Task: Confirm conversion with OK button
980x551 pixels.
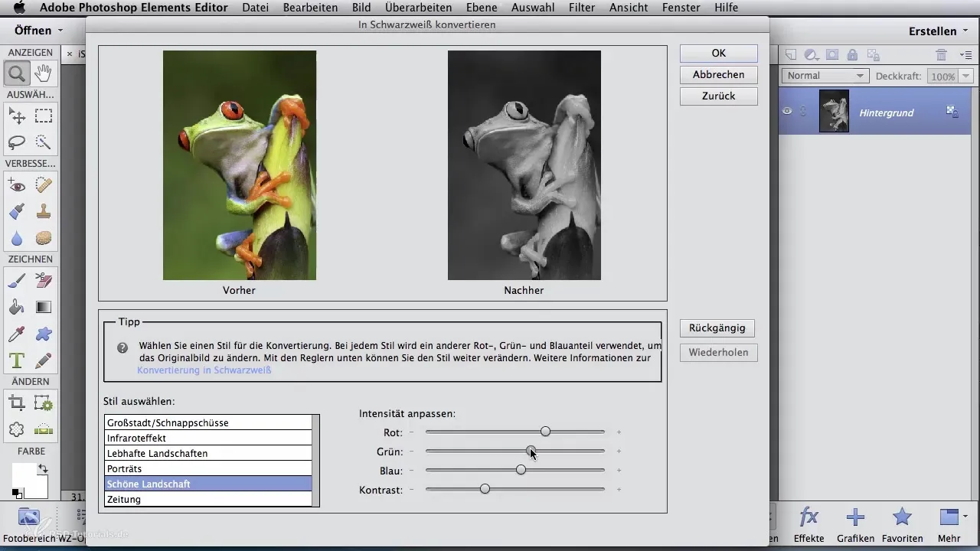Action: (x=718, y=54)
